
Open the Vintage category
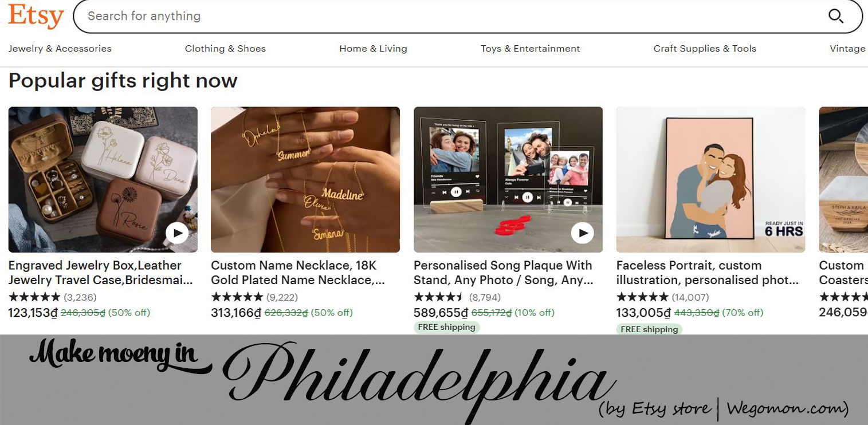[847, 49]
